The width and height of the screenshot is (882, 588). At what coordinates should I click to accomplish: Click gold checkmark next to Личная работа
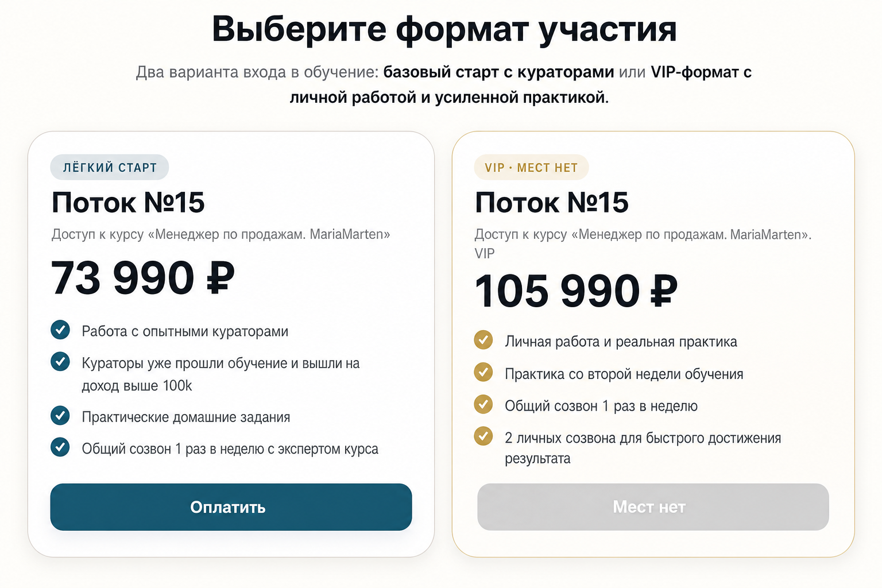[x=483, y=340]
